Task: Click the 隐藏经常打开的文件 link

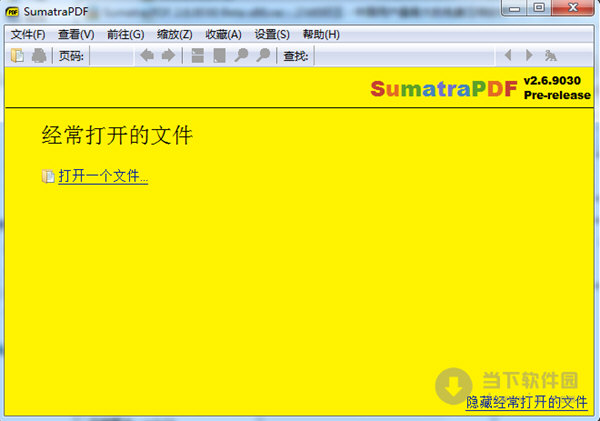Action: coord(527,402)
